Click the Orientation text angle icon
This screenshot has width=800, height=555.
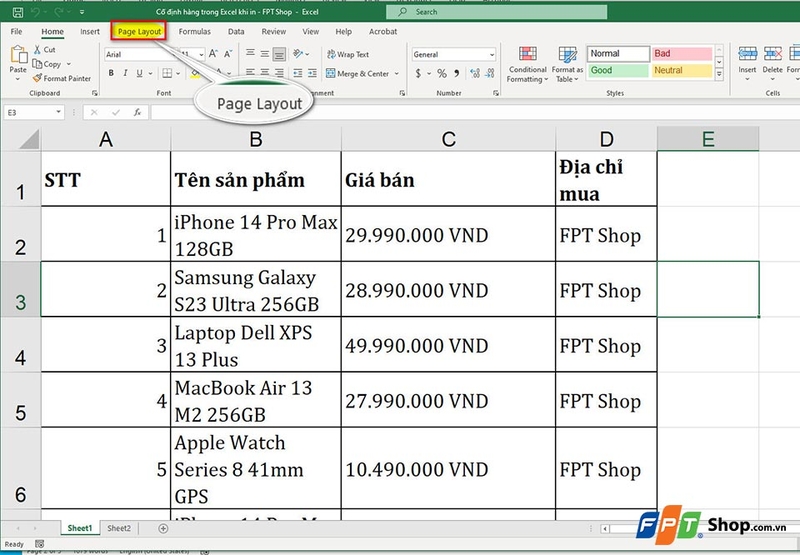(298, 53)
